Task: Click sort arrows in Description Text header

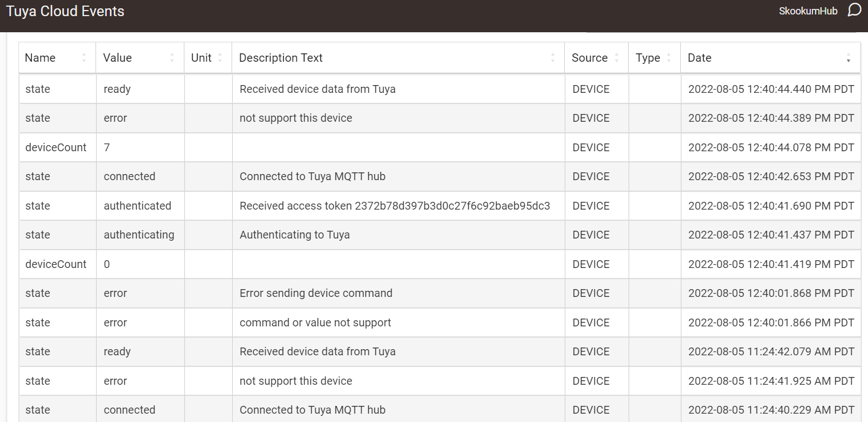Action: click(x=553, y=58)
